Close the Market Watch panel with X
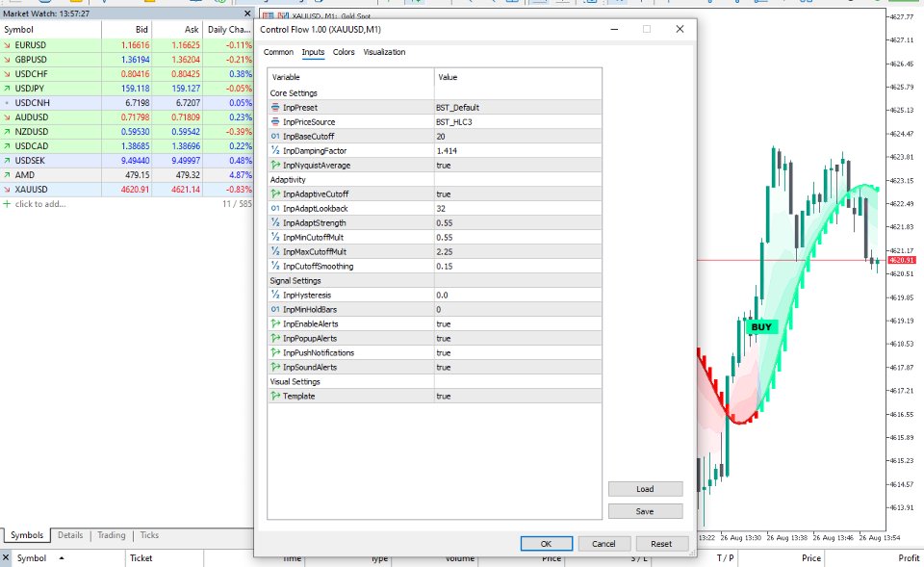This screenshot has width=924, height=567. [247, 13]
